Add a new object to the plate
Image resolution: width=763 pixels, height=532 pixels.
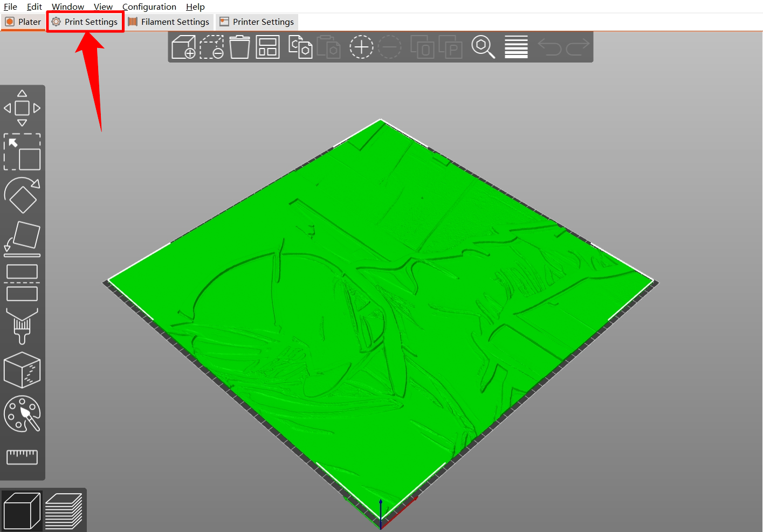[x=184, y=47]
